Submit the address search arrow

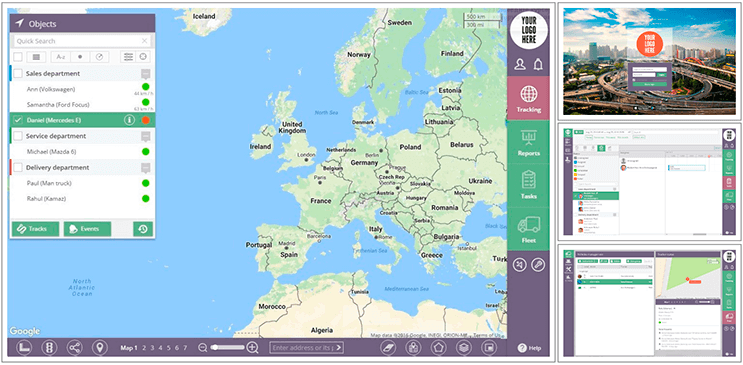339,348
